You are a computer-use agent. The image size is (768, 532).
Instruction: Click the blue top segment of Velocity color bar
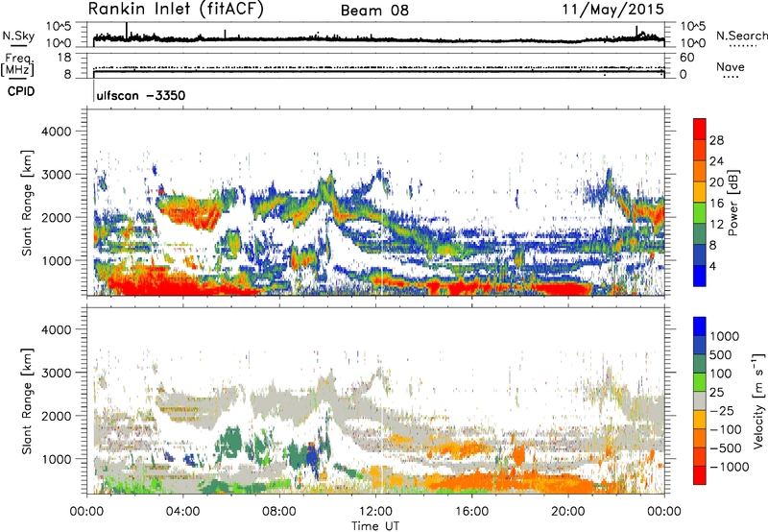(x=700, y=326)
